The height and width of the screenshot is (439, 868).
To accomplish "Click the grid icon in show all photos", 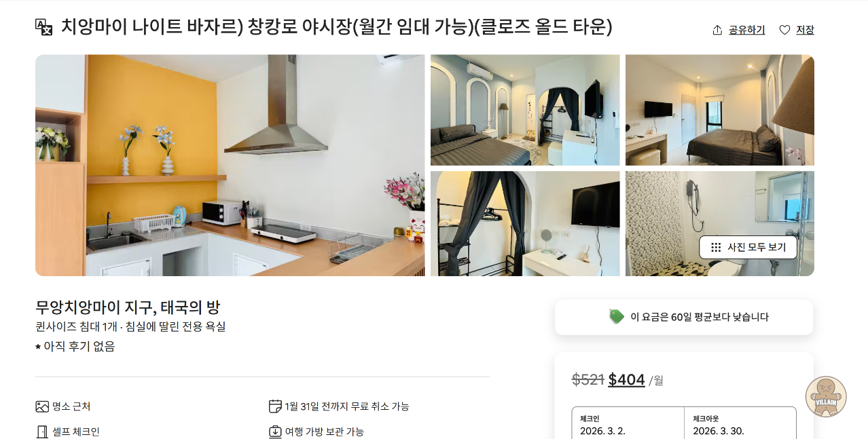I will pos(716,247).
